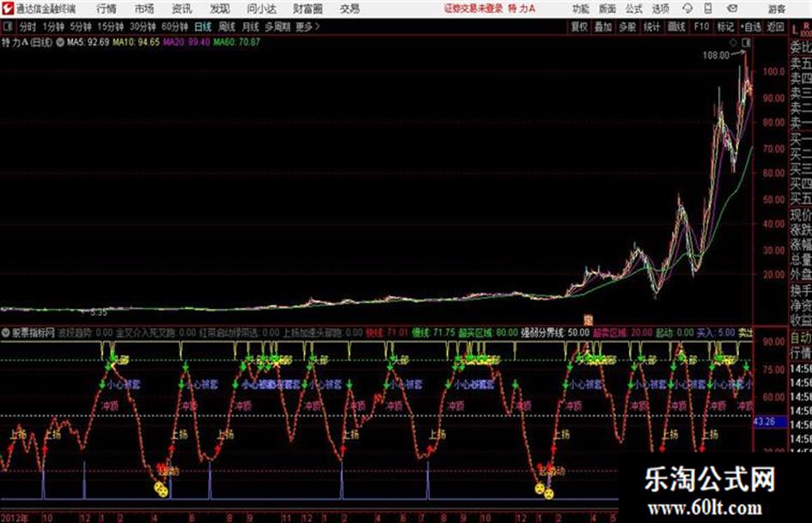This screenshot has width=812, height=523.
Task: Expand the main chart indicator dropdown circle
Action: [59, 42]
